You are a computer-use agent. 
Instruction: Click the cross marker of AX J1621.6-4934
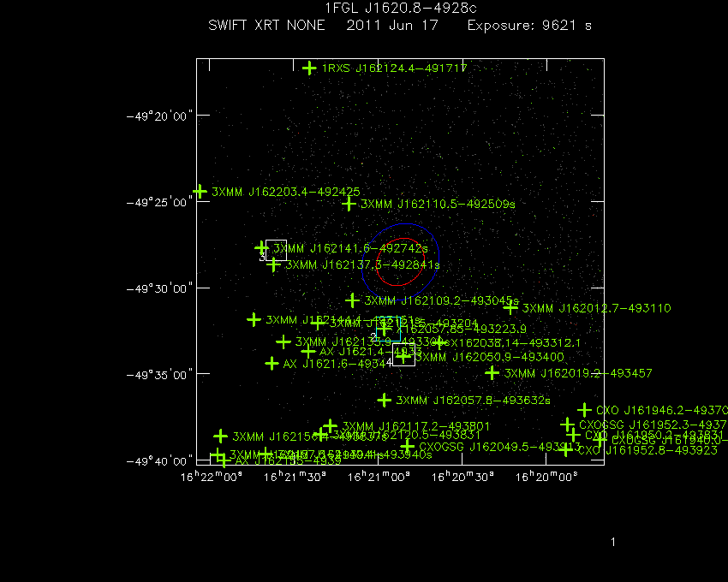tap(272, 364)
